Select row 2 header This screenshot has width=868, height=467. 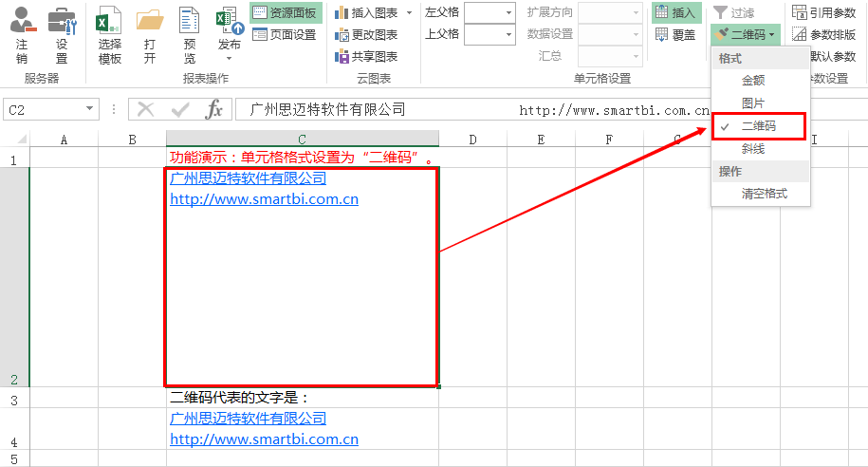14,277
